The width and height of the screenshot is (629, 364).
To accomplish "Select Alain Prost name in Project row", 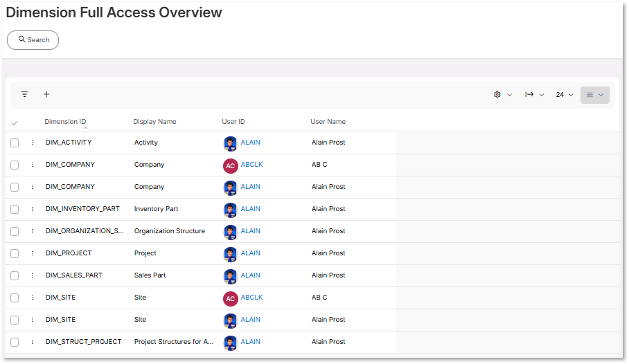I will (x=328, y=253).
